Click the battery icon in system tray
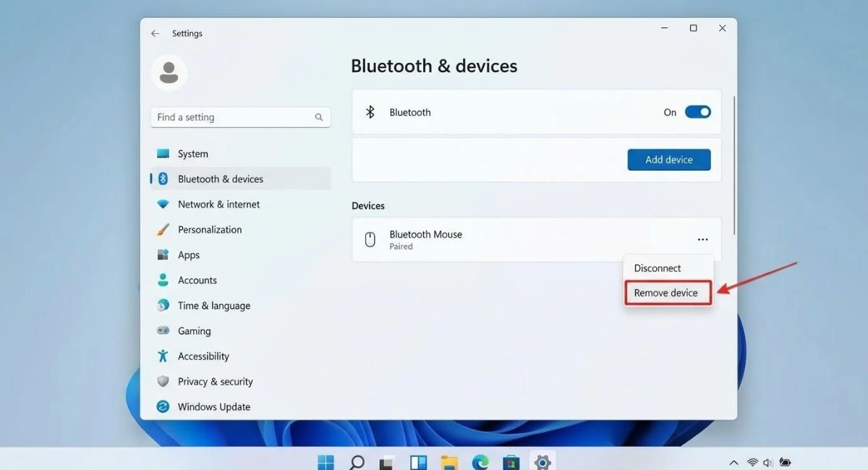This screenshot has width=868, height=470. point(785,463)
